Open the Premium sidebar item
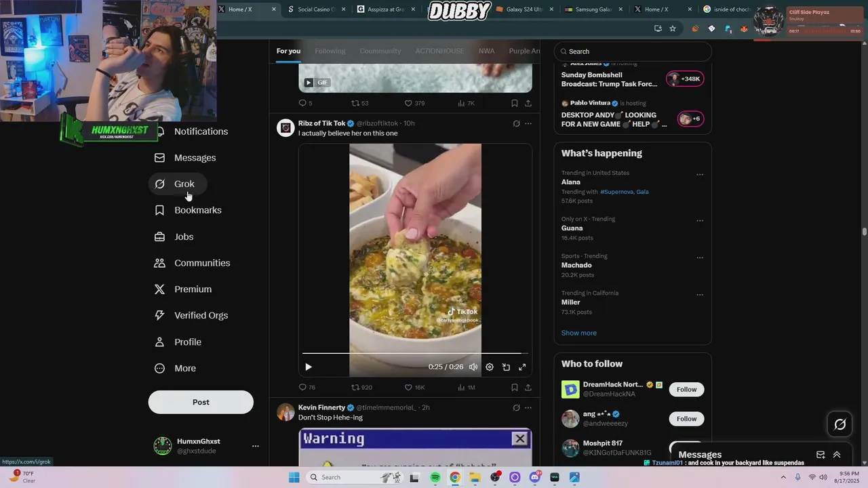868x488 pixels. (x=183, y=289)
